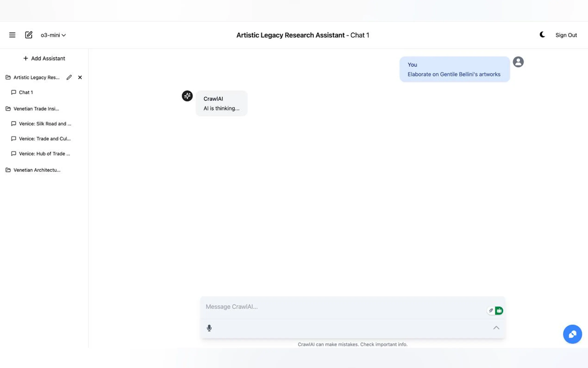The image size is (588, 368).
Task: Click Sign Out
Action: (566, 35)
